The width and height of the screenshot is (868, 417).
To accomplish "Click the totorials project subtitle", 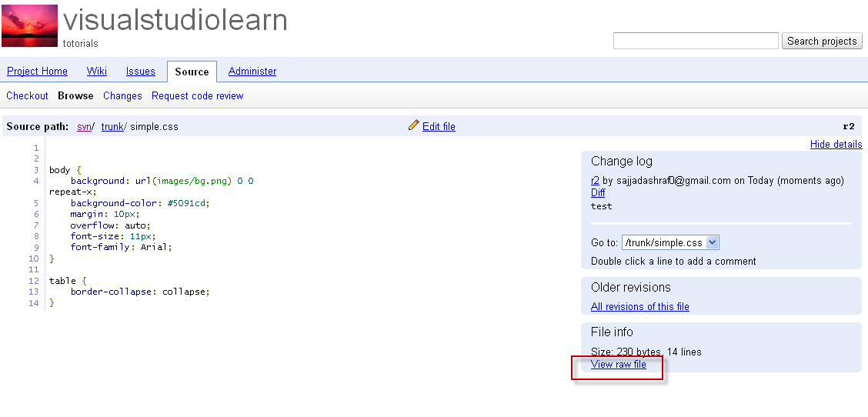I will (81, 43).
